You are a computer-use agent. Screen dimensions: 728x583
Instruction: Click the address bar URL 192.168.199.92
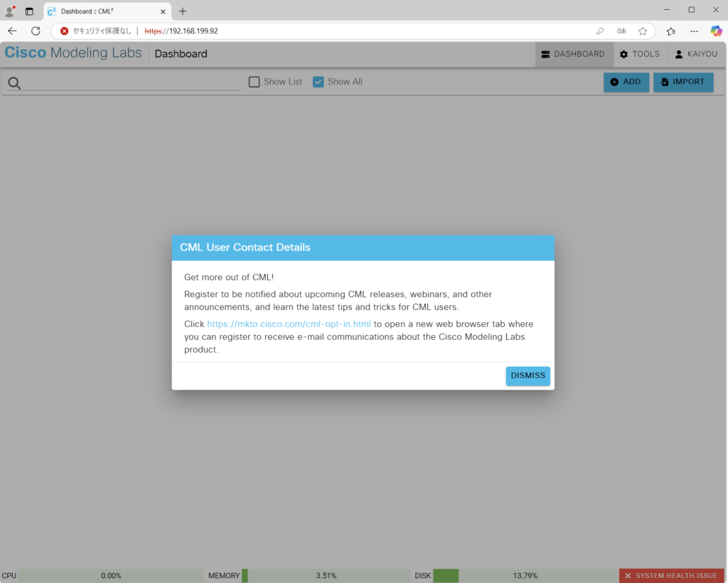(181, 31)
